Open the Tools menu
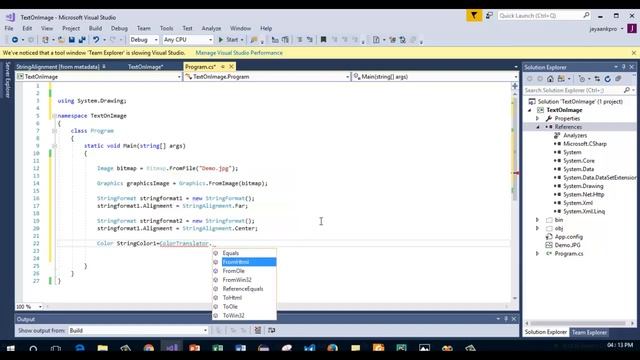Image resolution: width=640 pixels, height=360 pixels. pos(166,28)
